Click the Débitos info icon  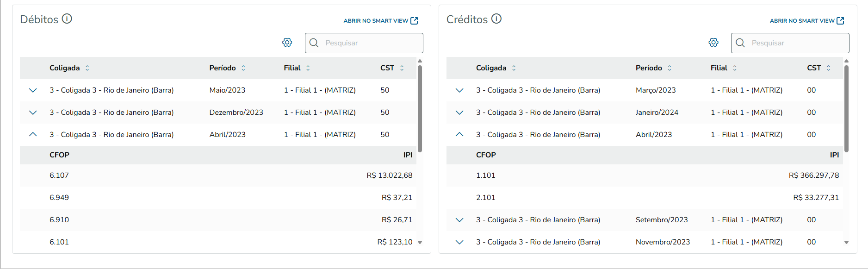pos(67,19)
